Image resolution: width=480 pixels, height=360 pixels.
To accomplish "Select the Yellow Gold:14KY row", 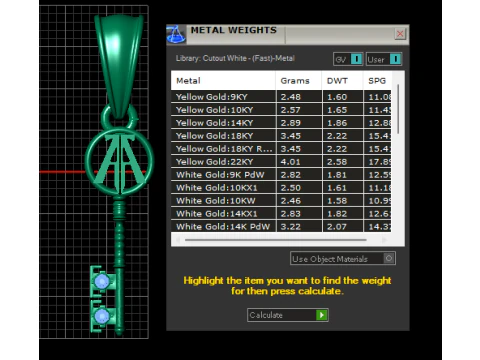I will click(281, 123).
